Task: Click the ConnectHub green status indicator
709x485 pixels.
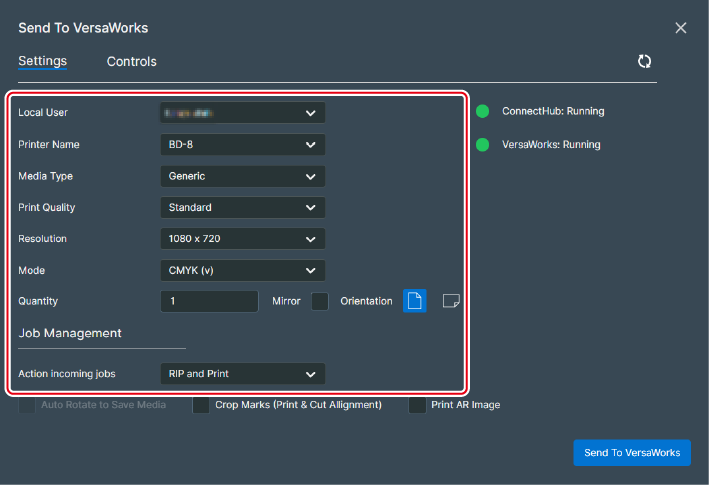Action: (x=482, y=112)
